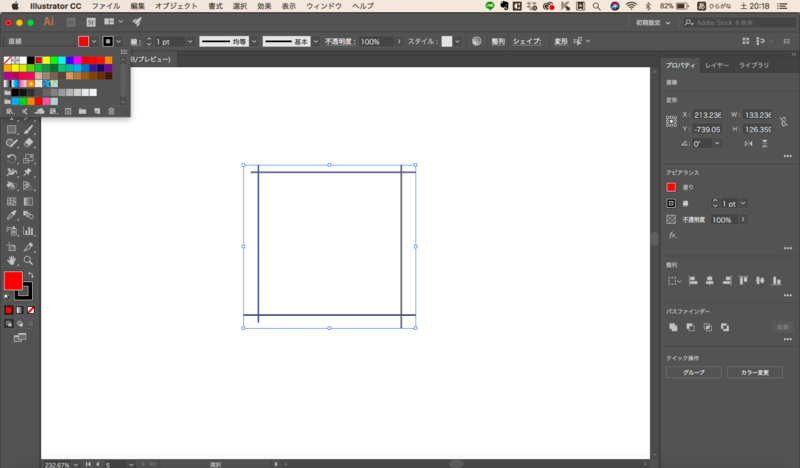Set fill mode to Gradient
Image resolution: width=800 pixels, height=468 pixels.
[x=19, y=310]
